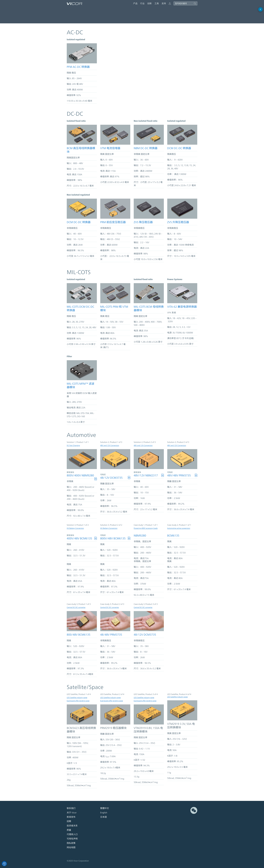This screenshot has width=264, height=868.
Task: Open the isolated DCM DC-DC 转换器 (9–420V) link
Action: pos(179,148)
